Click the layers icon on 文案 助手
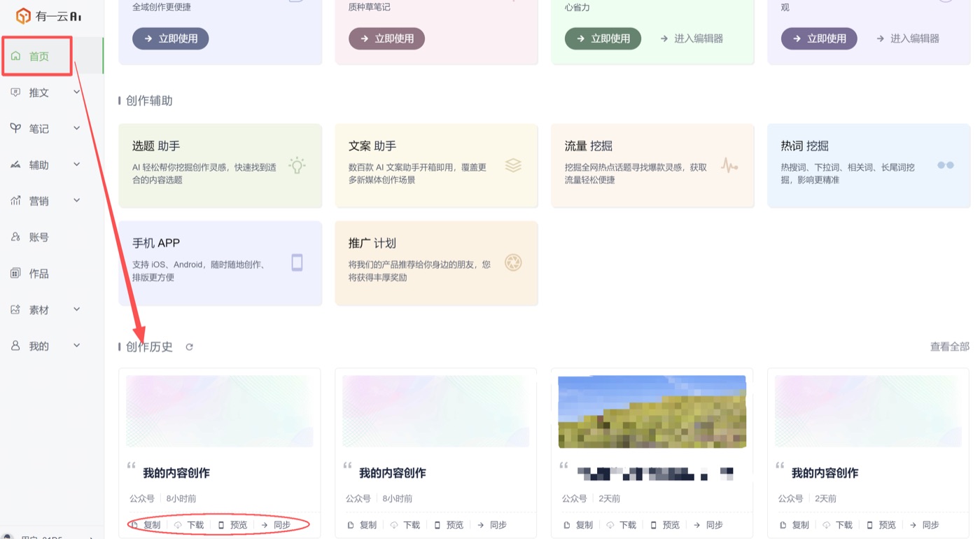980x539 pixels. tap(513, 165)
